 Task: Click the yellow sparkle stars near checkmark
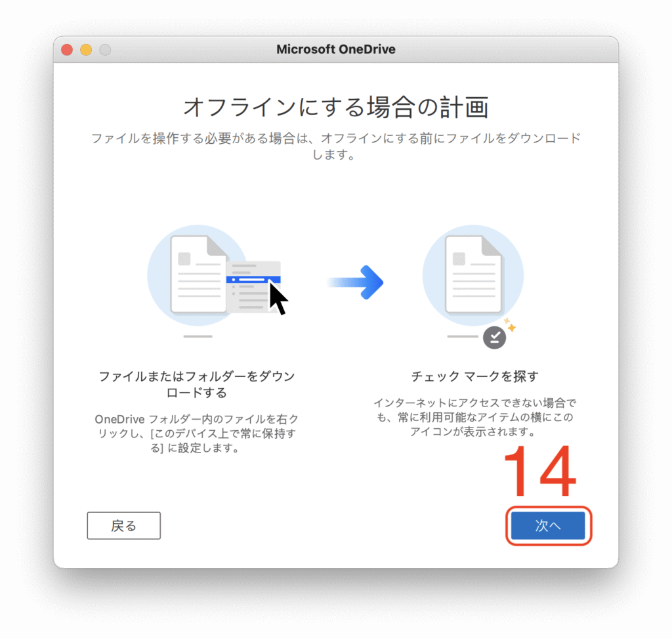coord(509,324)
